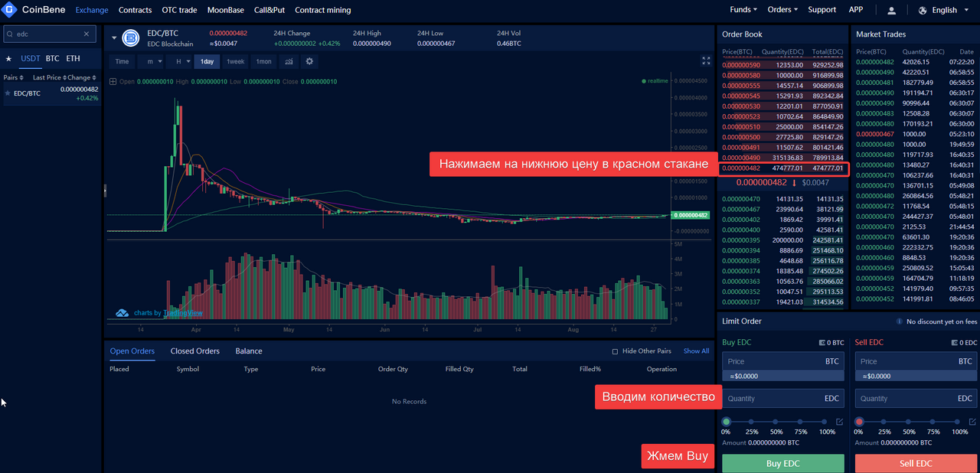Toggle chart fullscreen icon

coord(706,60)
